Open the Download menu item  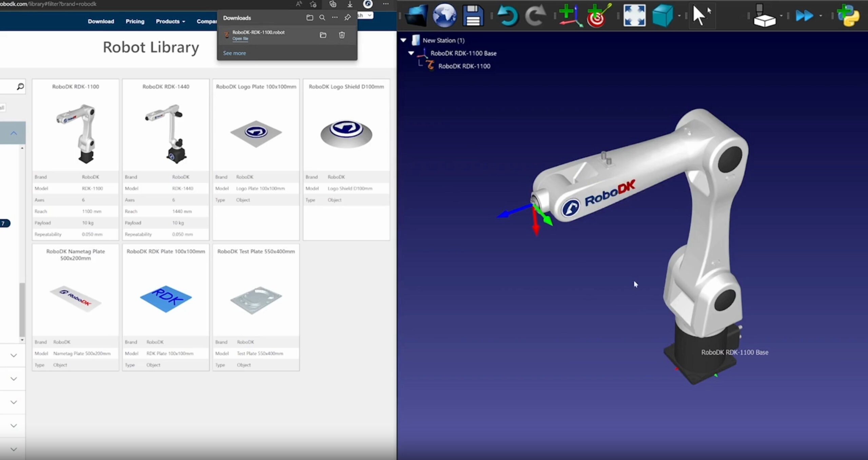click(101, 21)
